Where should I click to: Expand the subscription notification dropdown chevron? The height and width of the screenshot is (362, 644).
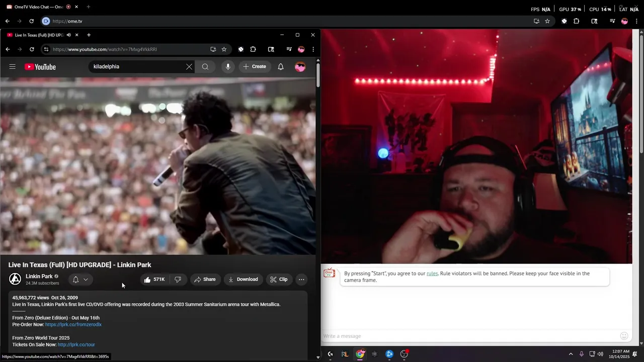(86, 280)
